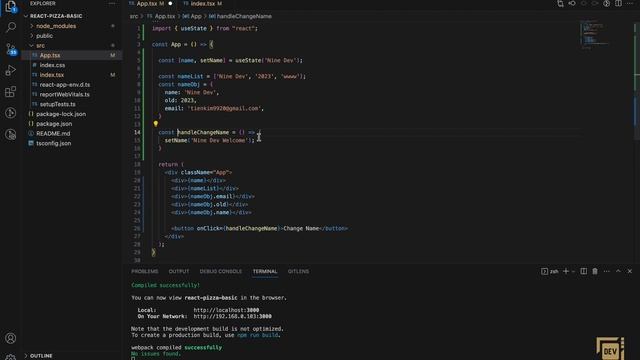The image size is (640, 360).
Task: Click the Open Changes compare icon
Action: point(560,4)
